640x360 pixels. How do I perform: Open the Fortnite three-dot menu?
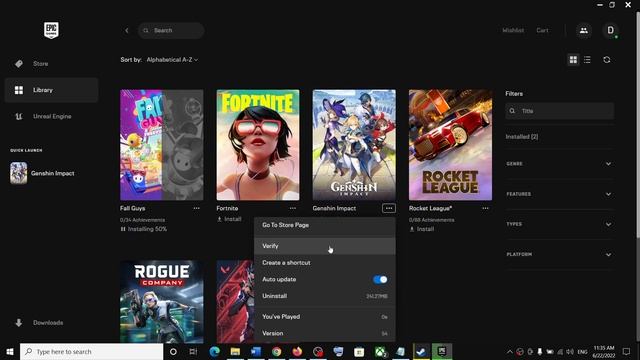[293, 208]
